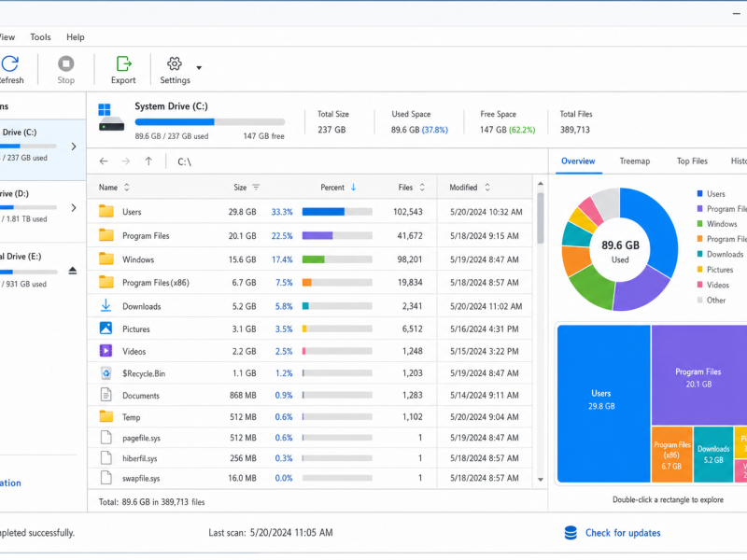Image resolution: width=747 pixels, height=560 pixels.
Task: Switch to the Treemap tab
Action: [x=635, y=161]
